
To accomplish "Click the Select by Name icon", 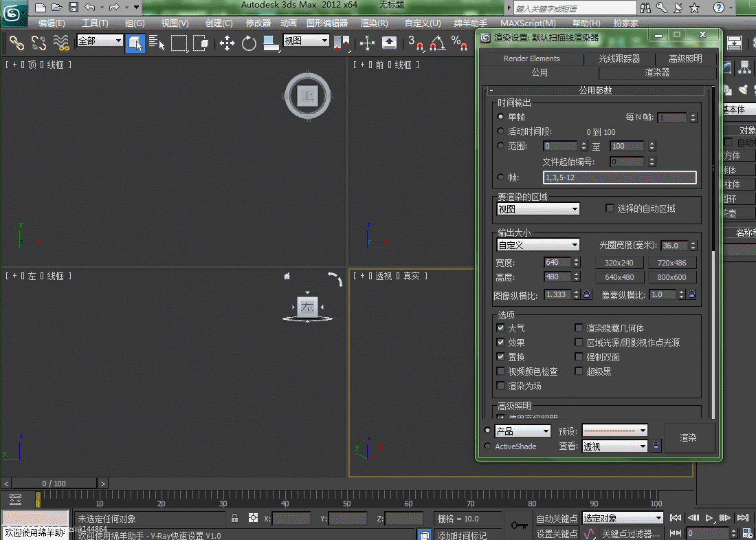I will coord(157,43).
